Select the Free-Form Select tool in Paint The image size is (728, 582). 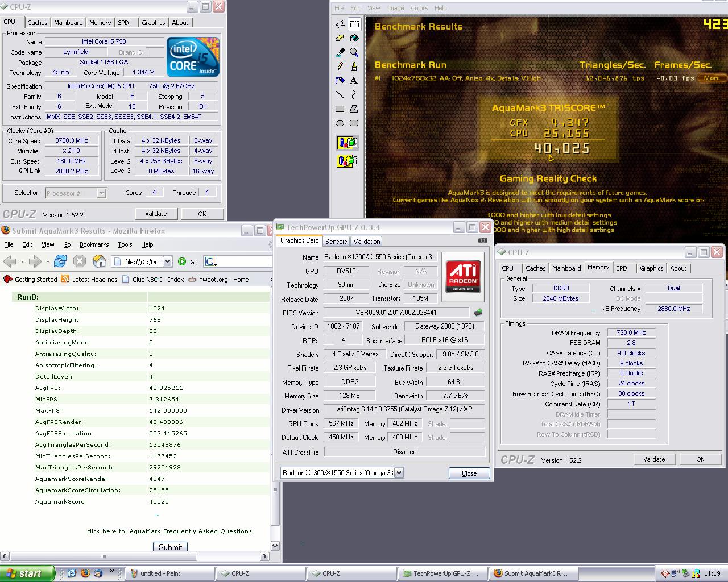(x=340, y=24)
